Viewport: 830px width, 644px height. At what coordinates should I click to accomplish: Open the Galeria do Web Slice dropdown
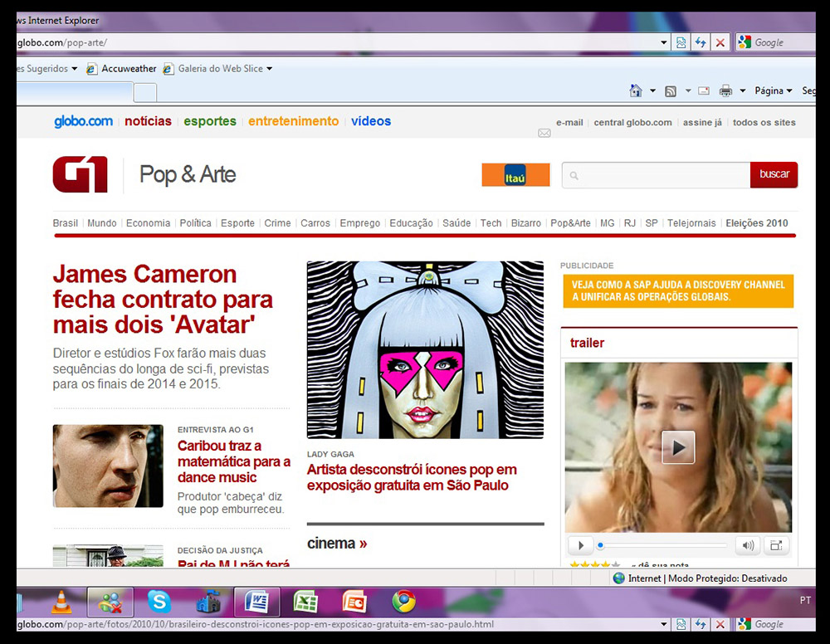click(218, 69)
